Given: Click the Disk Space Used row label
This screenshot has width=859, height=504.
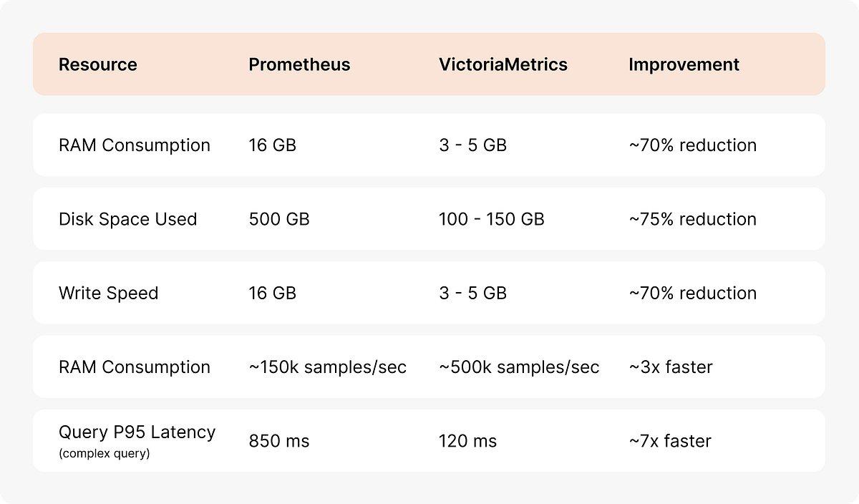Looking at the screenshot, I should point(127,219).
